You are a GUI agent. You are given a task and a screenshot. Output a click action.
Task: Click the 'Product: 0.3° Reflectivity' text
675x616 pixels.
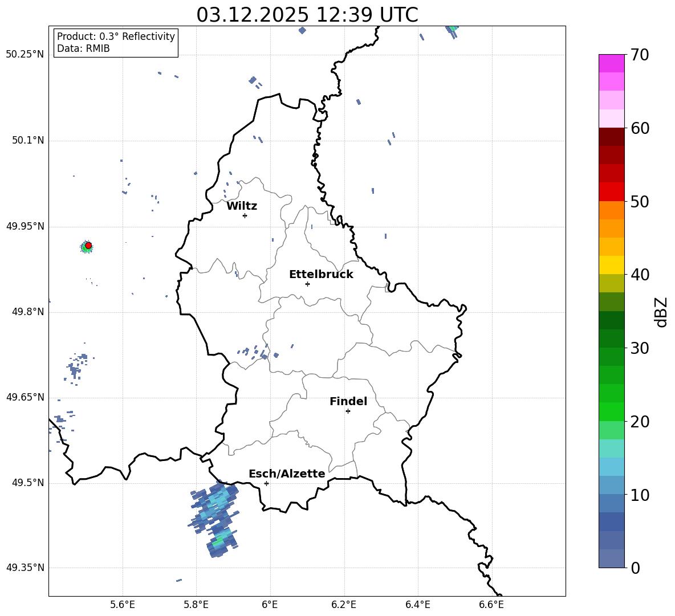tap(116, 36)
